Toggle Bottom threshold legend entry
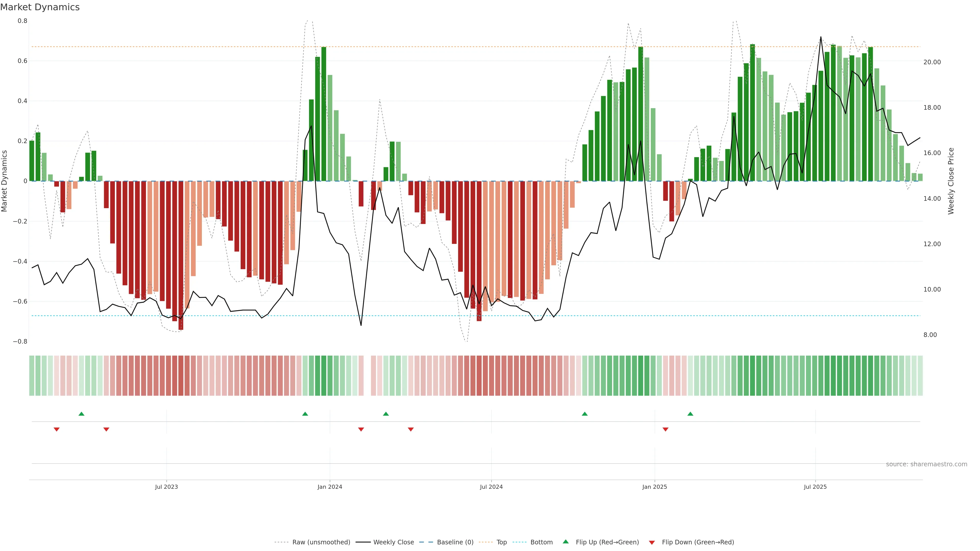Viewport: 980px width, 551px height. pyautogui.click(x=541, y=542)
